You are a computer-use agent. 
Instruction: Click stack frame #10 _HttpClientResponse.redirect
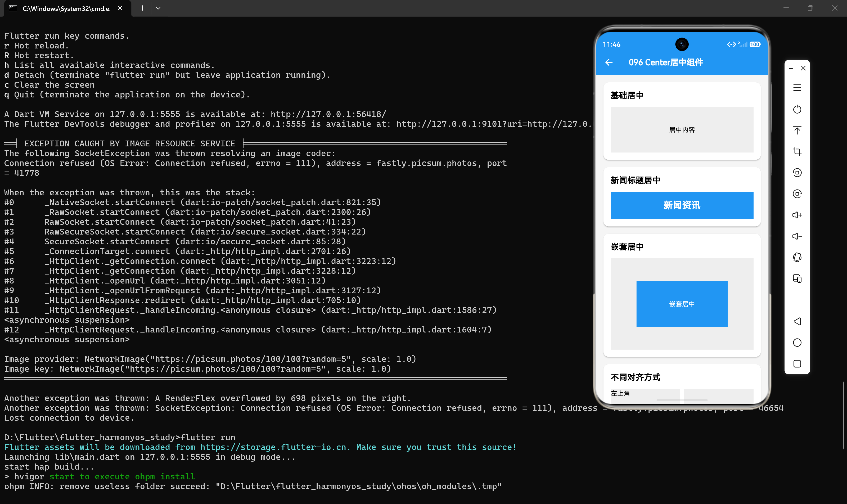[182, 300]
